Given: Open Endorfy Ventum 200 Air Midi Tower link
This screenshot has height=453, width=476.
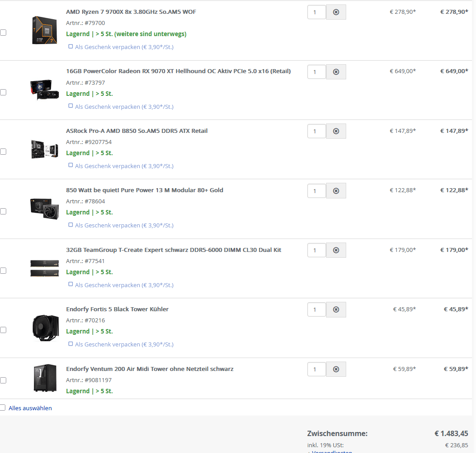Looking at the screenshot, I should (x=149, y=369).
